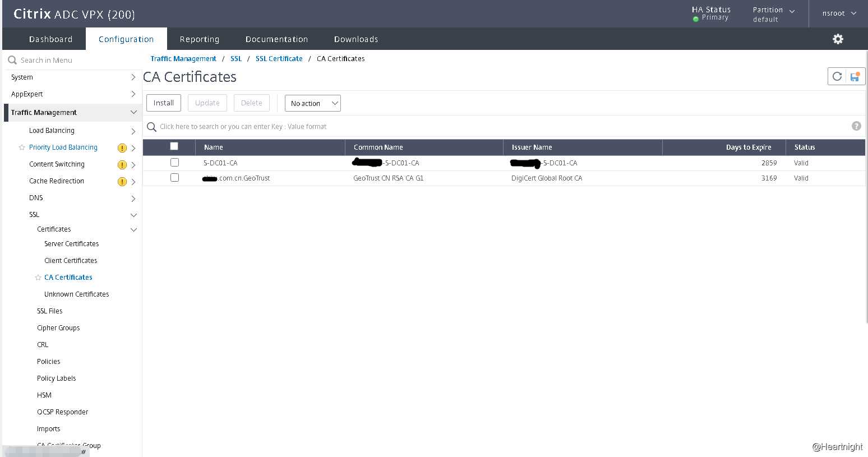
Task: Check the S-DC01-CA certificate row checkbox
Action: point(174,163)
